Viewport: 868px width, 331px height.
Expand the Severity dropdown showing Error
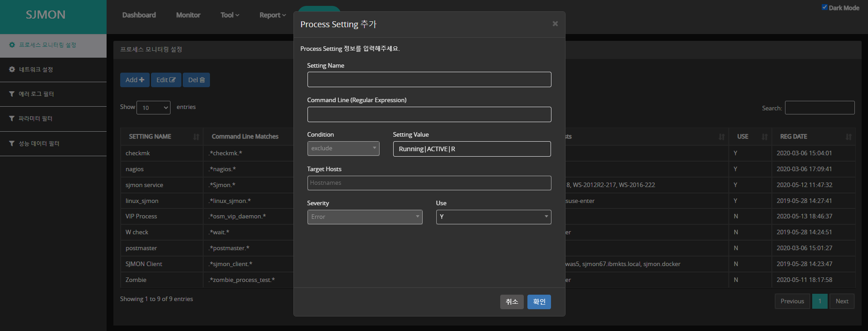click(x=365, y=217)
